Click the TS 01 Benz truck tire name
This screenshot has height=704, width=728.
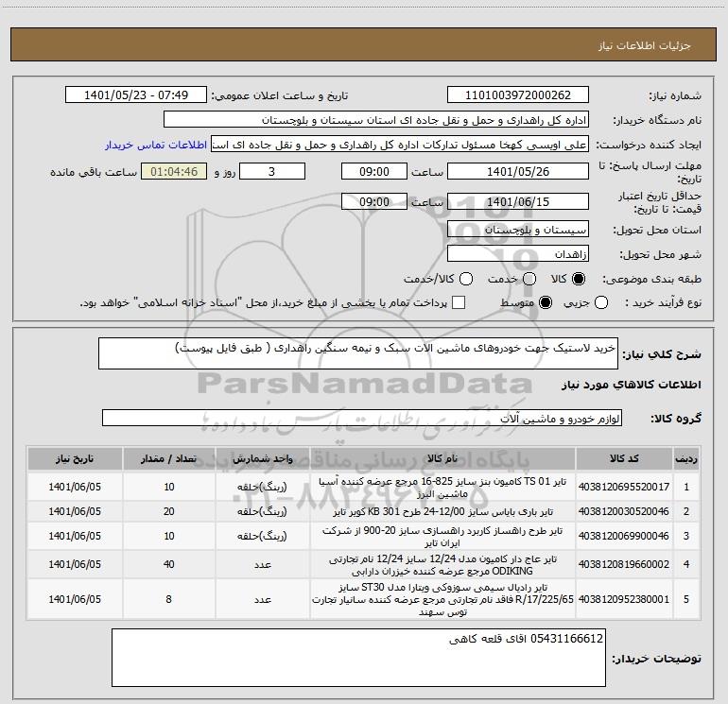[442, 488]
